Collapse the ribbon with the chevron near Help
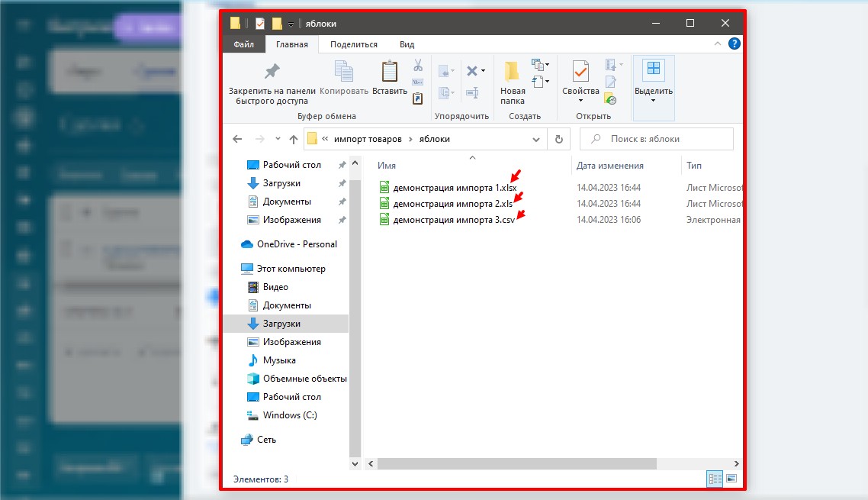 click(718, 44)
